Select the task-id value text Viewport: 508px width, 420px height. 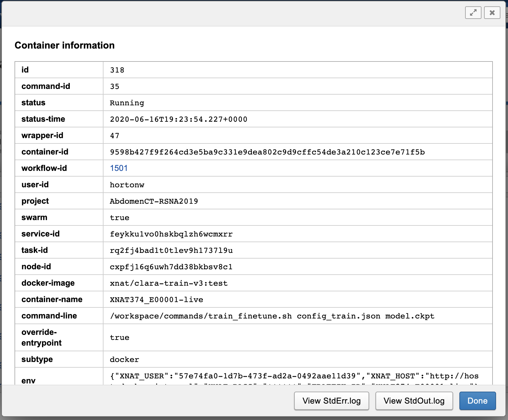click(171, 250)
